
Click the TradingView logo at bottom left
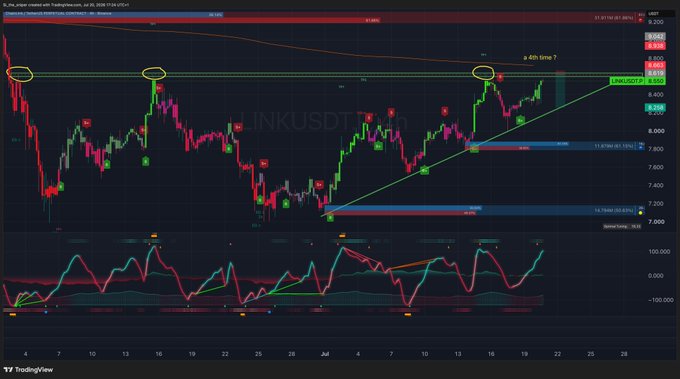[x=28, y=370]
